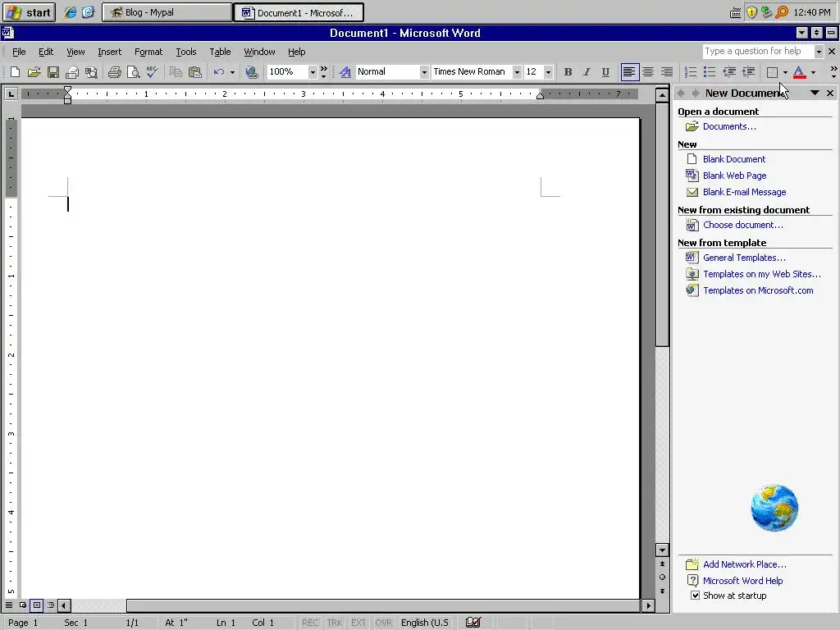Run the Spelling and Grammar check icon
This screenshot has width=840, height=630.
(x=152, y=72)
